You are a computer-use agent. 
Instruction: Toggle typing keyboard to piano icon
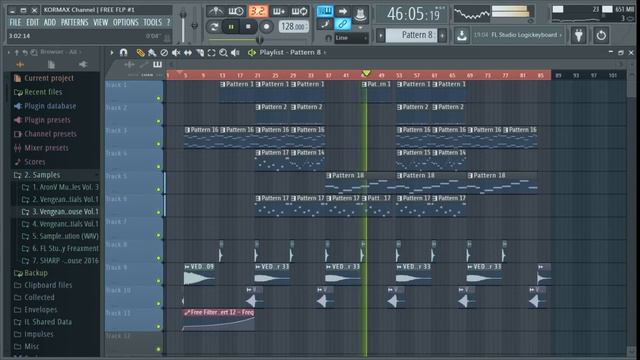coord(324,11)
